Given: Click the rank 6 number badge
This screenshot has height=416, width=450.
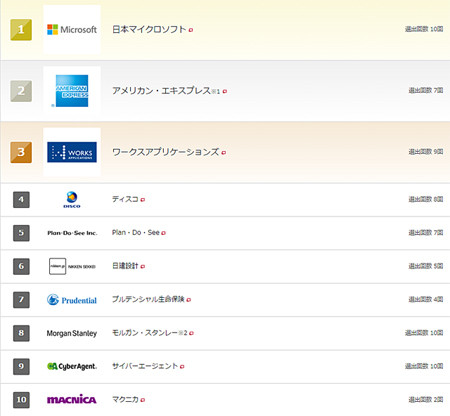Looking at the screenshot, I should coord(21,266).
